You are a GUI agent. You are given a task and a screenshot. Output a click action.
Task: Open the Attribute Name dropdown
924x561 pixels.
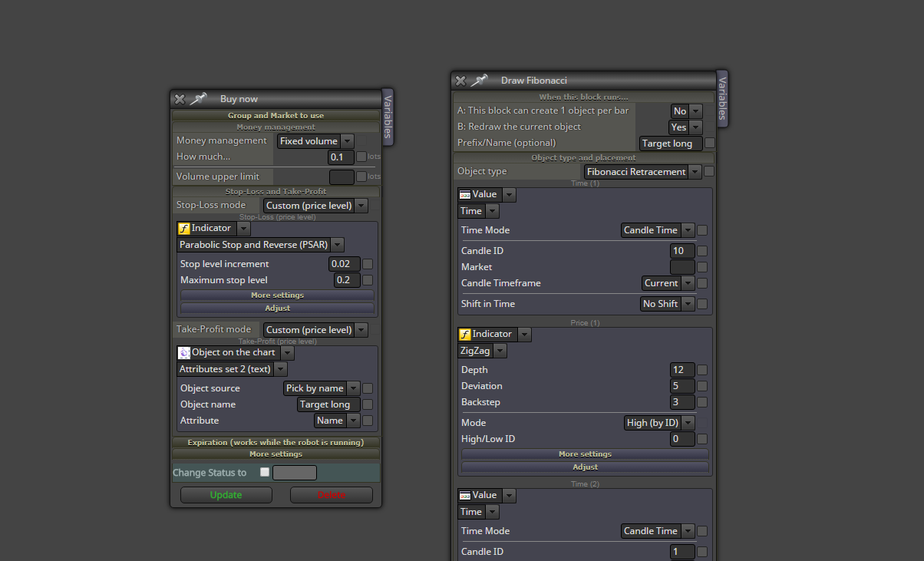[x=337, y=421]
